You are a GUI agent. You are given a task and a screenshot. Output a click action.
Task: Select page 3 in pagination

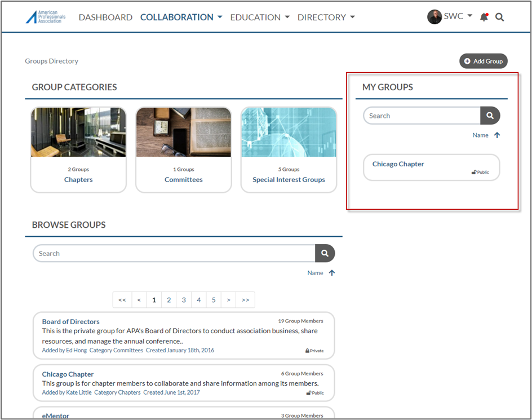click(184, 300)
